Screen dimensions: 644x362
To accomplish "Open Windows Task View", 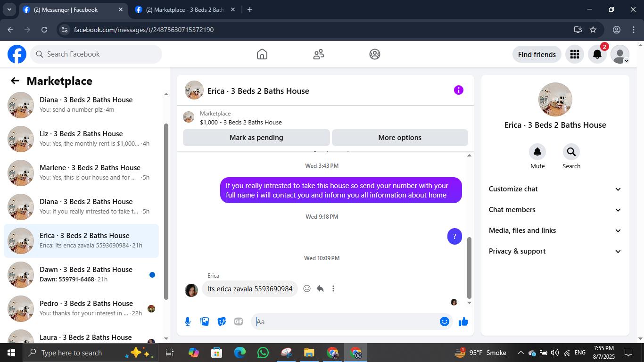I will click(x=170, y=353).
